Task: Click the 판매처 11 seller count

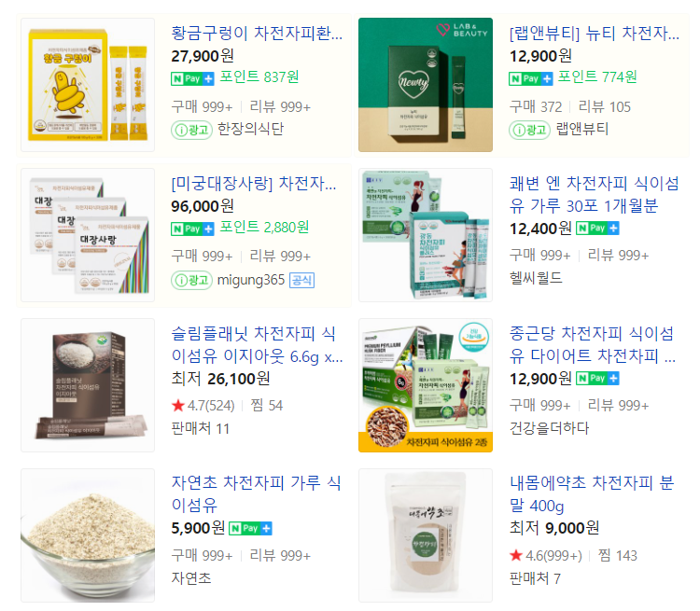Action: (201, 429)
